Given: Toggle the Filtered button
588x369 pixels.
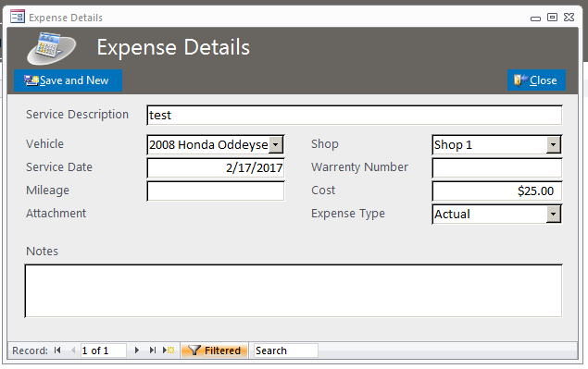Looking at the screenshot, I should coord(214,351).
